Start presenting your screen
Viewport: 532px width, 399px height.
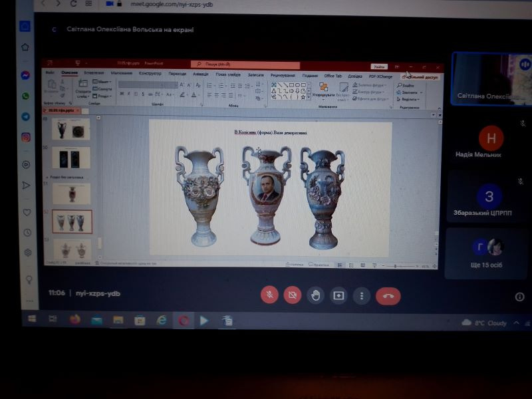(338, 296)
